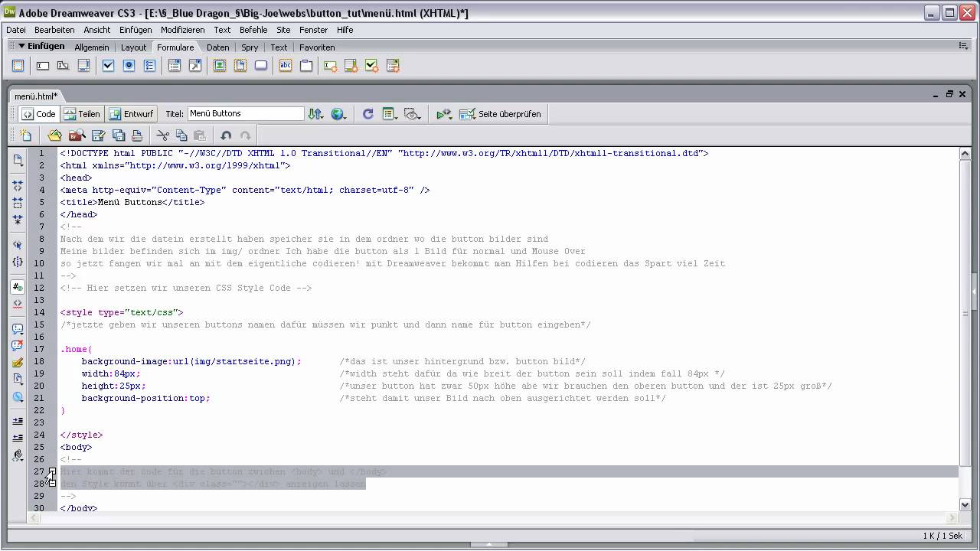
Task: Toggle line numbers in coding toolbar
Action: pos(18,287)
